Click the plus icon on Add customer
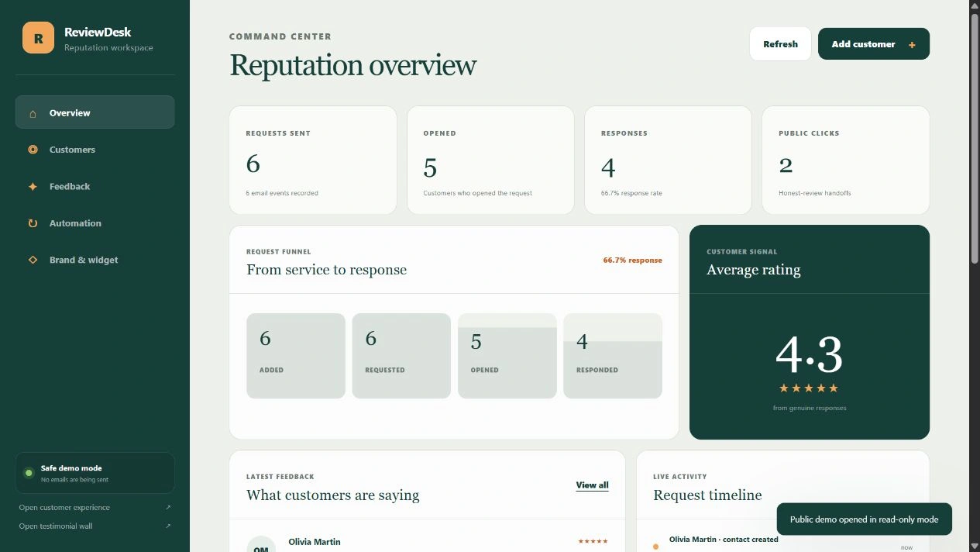The image size is (980, 552). [912, 45]
